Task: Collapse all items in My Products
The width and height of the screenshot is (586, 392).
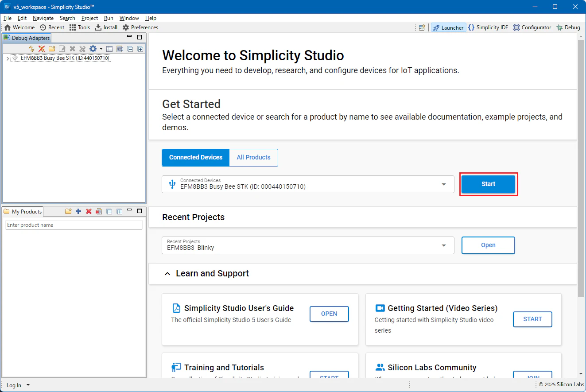Action: point(109,211)
